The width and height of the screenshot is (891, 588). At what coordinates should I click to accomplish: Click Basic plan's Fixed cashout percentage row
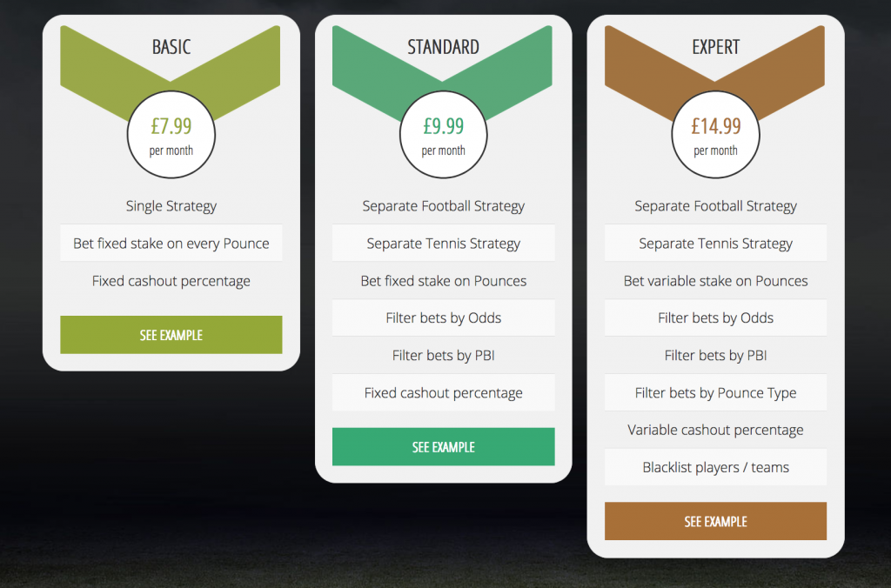171,281
